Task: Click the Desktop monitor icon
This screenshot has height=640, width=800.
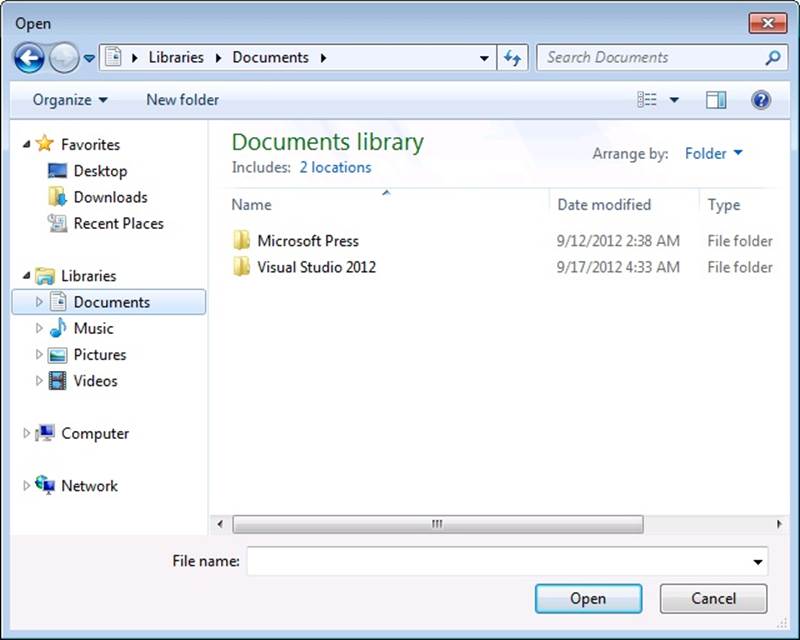Action: coord(57,170)
